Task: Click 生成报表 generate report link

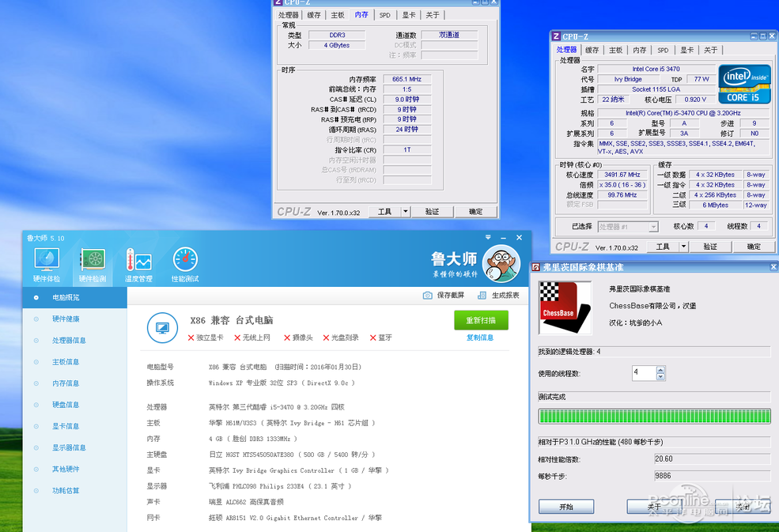Action: 505,295
